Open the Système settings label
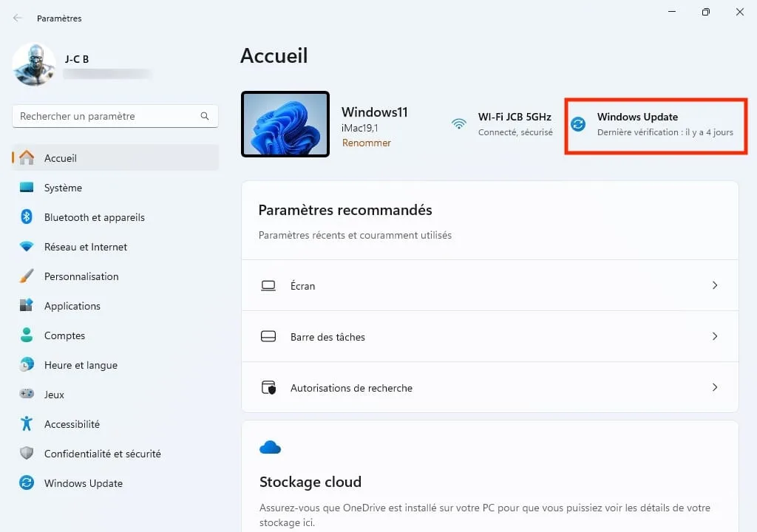Screen dimensions: 757x532 tap(63, 188)
